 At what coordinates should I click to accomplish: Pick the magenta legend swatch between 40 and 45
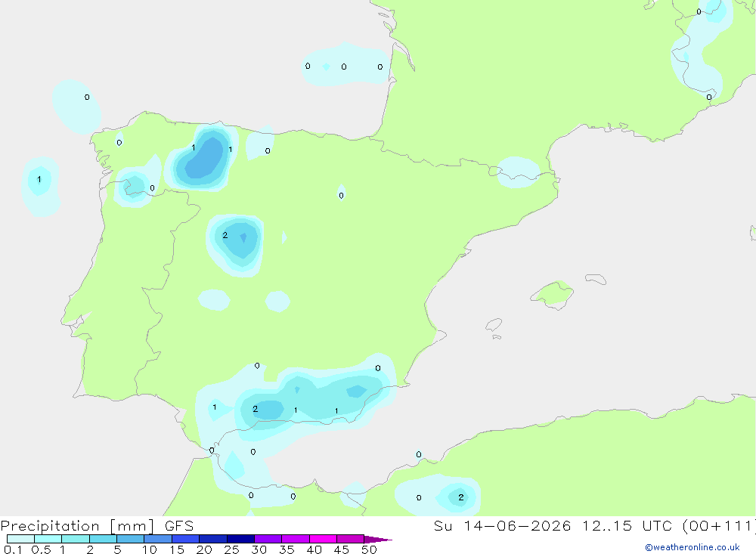coord(323,539)
